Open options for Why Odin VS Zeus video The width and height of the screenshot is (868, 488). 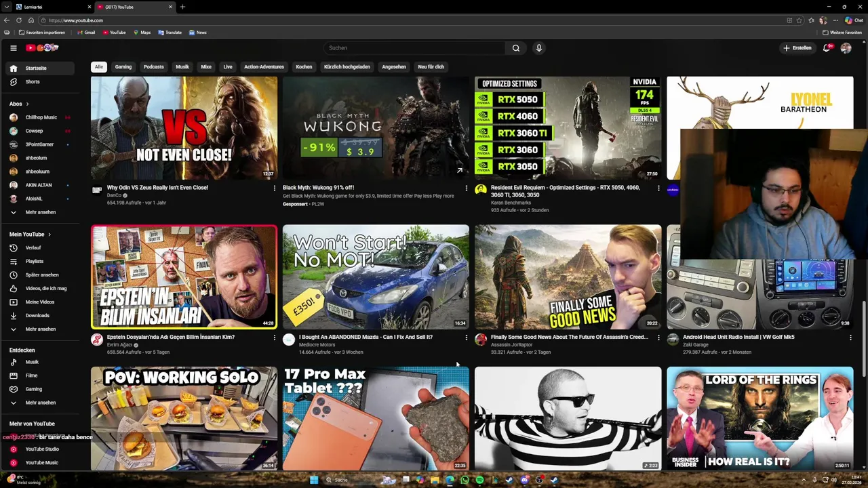click(x=274, y=188)
